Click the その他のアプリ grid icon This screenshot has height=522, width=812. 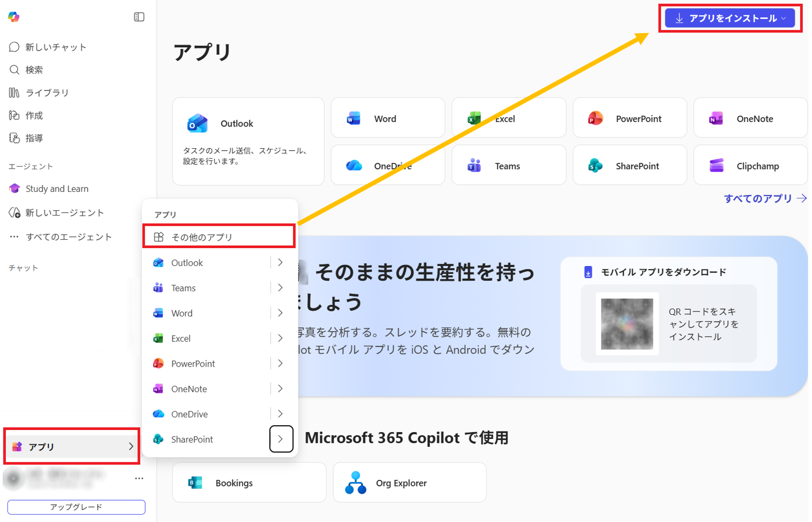point(159,237)
